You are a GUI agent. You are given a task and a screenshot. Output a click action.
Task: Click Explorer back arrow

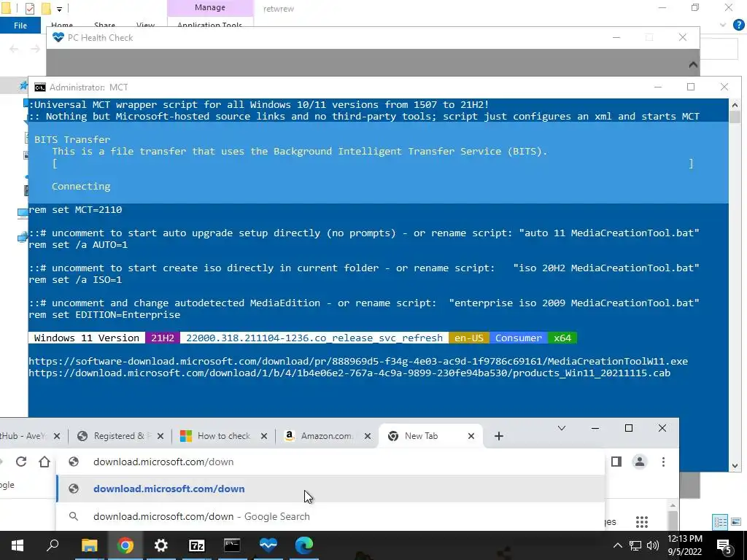click(14, 49)
